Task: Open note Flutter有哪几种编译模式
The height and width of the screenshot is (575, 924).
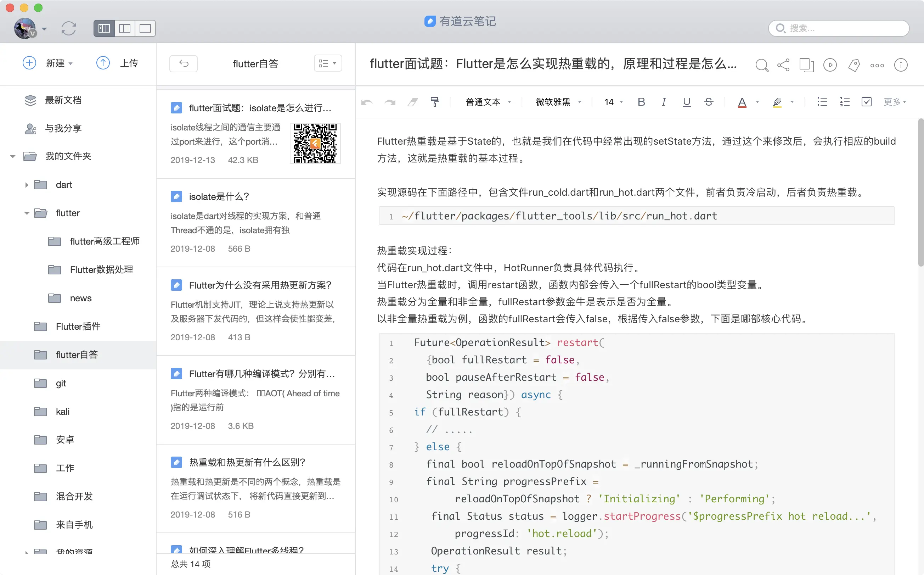Action: (256, 400)
